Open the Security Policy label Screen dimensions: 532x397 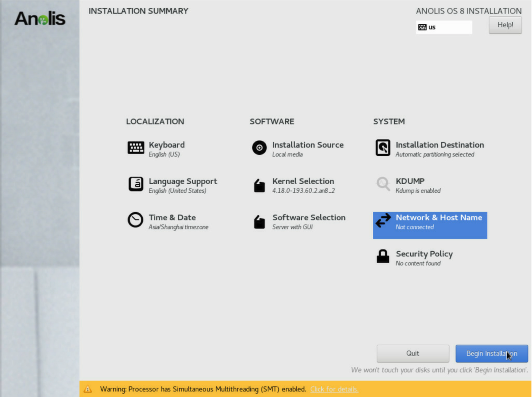click(x=424, y=254)
